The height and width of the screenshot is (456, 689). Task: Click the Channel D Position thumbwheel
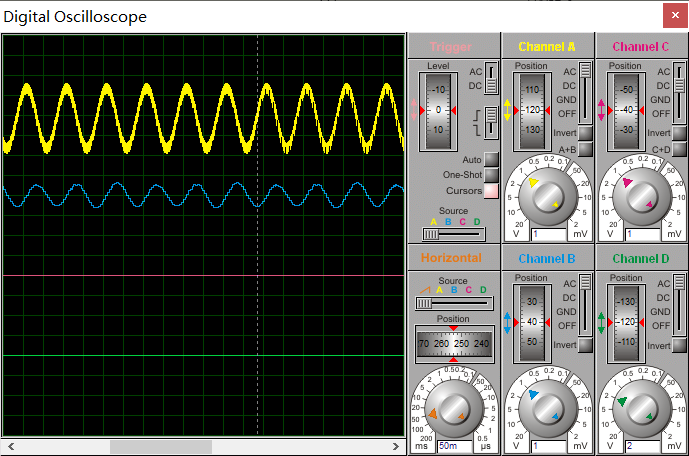tap(626, 323)
